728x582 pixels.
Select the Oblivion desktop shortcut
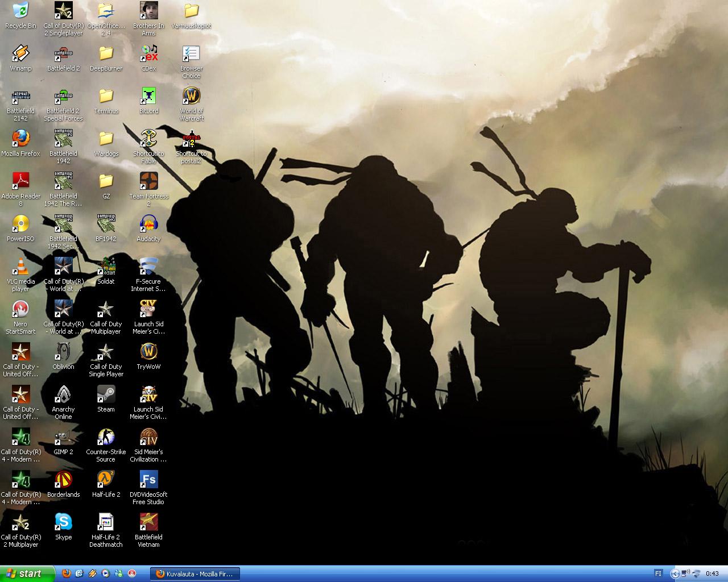pyautogui.click(x=63, y=352)
